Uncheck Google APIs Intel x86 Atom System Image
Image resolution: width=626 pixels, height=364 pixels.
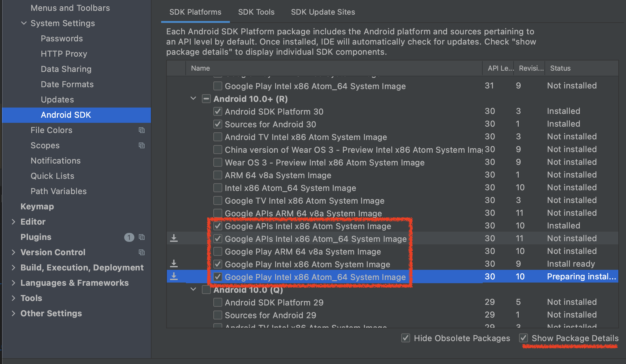tap(218, 226)
